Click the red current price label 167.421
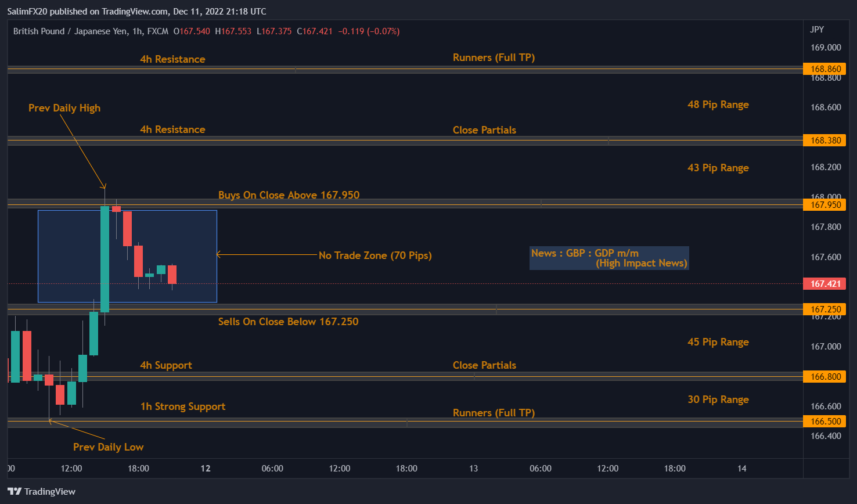 (825, 284)
